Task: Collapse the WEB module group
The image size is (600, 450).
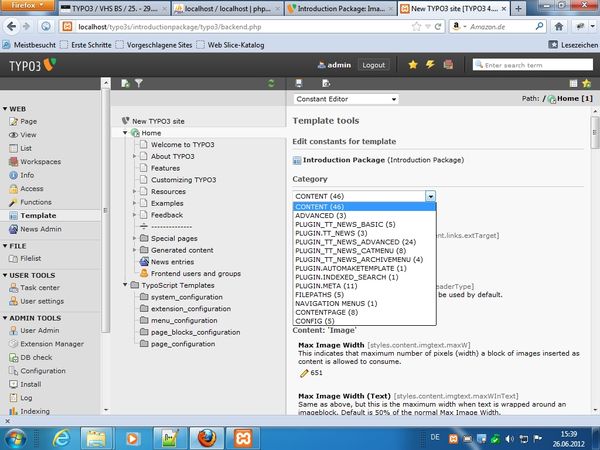Action: [x=5, y=109]
